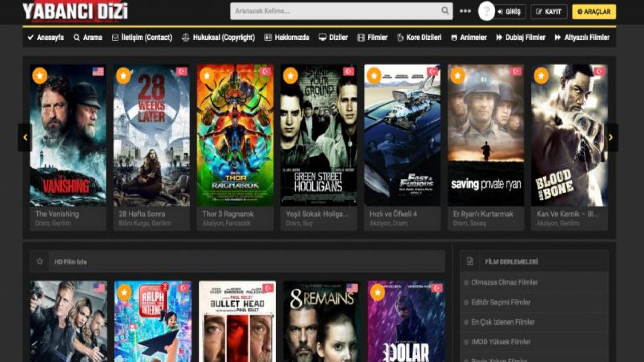The width and height of the screenshot is (644, 362).
Task: Click the gear icon on the ARAÇLAR button
Action: click(581, 10)
